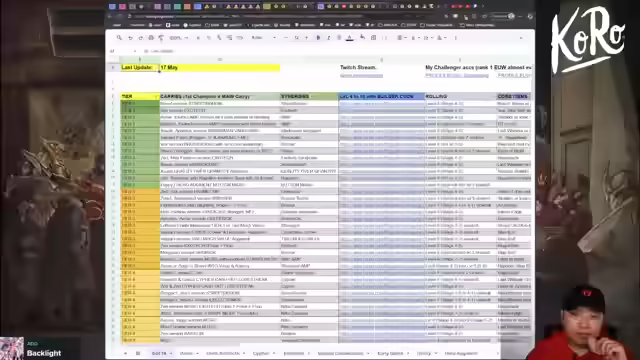The height and width of the screenshot is (360, 640).
Task: Apply currency format from toolbar
Action: pyautogui.click(x=198, y=38)
